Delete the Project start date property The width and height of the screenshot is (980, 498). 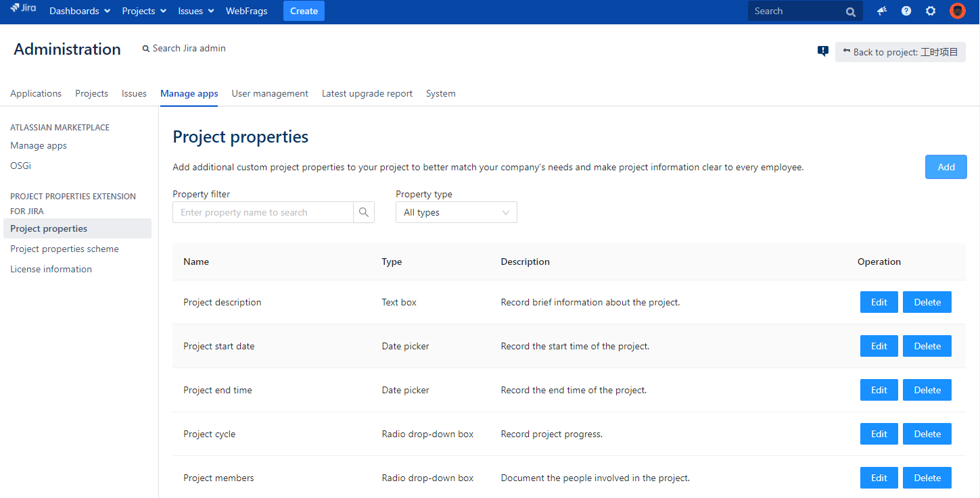click(927, 346)
